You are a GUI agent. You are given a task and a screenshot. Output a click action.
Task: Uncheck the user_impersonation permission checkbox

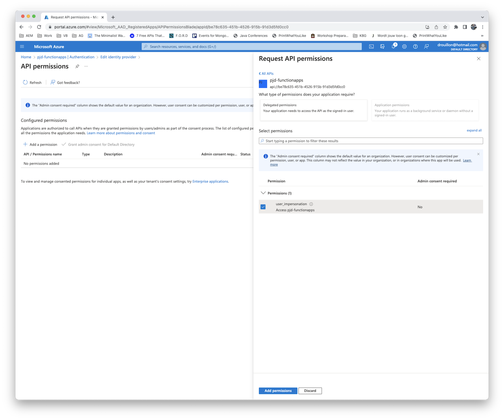(263, 207)
